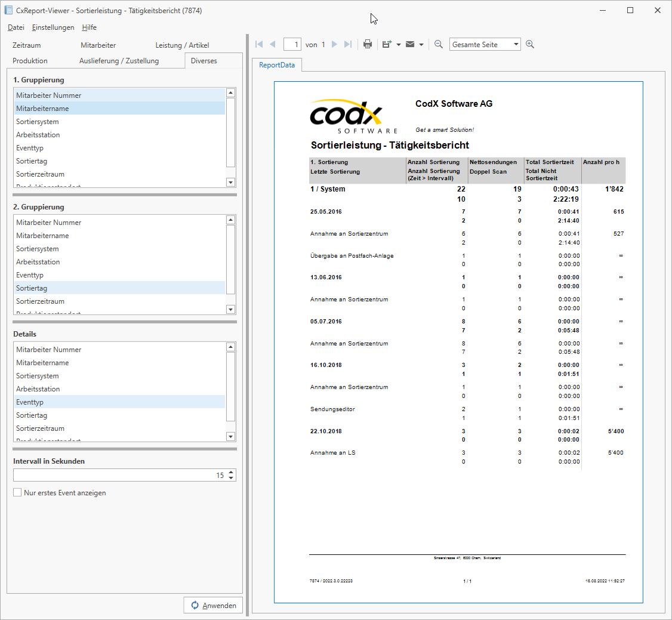The image size is (672, 620).
Task: Switch to the Produktion tab
Action: tap(30, 60)
